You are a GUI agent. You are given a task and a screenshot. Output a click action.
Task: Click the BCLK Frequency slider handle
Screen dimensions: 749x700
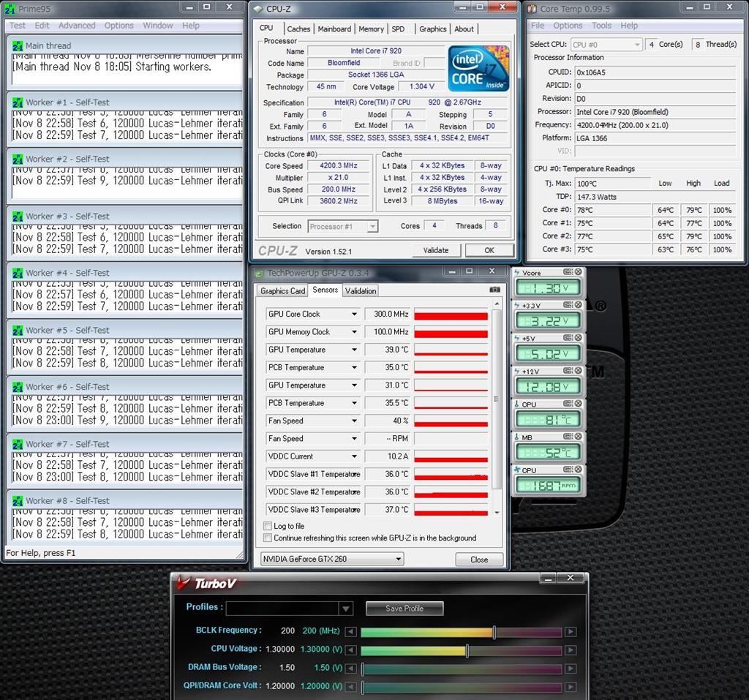(x=494, y=632)
